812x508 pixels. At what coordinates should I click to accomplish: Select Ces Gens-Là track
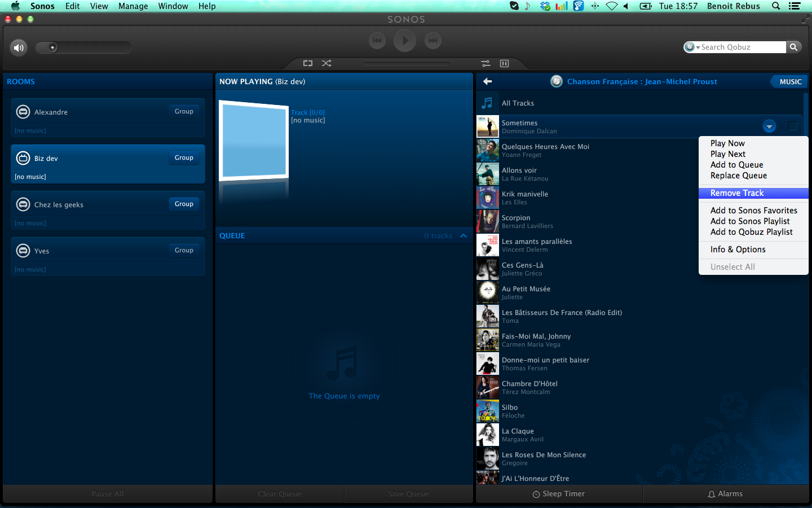pos(640,269)
